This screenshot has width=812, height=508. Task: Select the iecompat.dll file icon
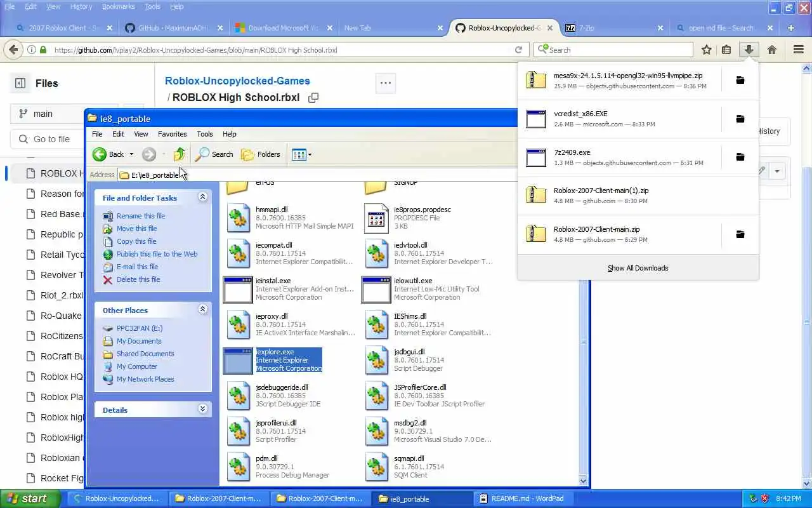(x=239, y=253)
